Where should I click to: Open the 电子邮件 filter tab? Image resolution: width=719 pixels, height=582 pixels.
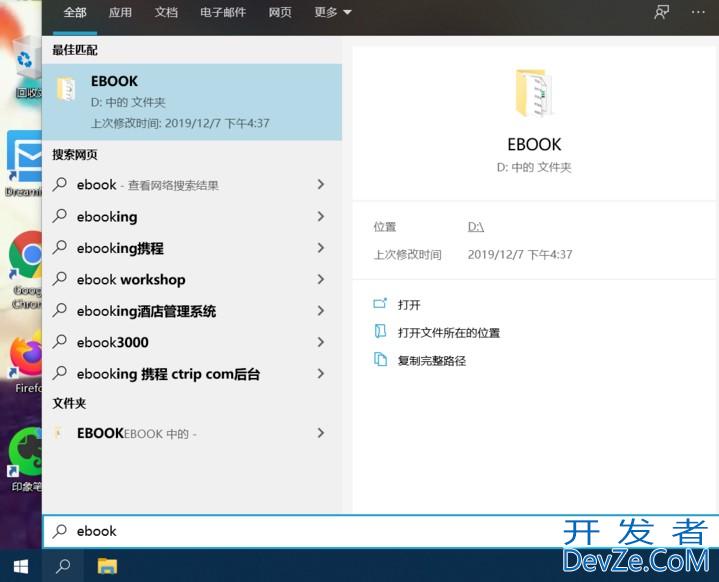tap(223, 13)
